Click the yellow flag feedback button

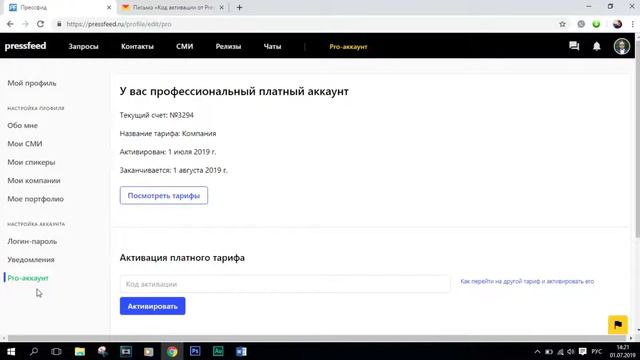[618, 325]
